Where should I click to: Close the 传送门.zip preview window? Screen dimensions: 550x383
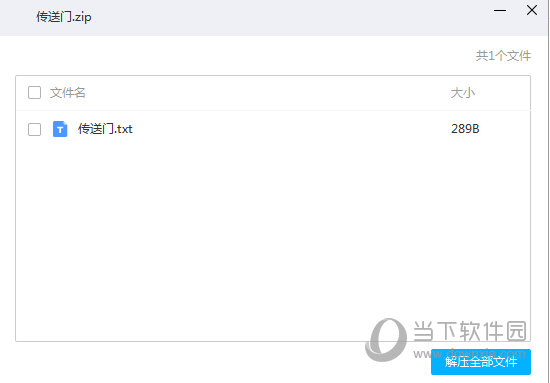coord(532,10)
